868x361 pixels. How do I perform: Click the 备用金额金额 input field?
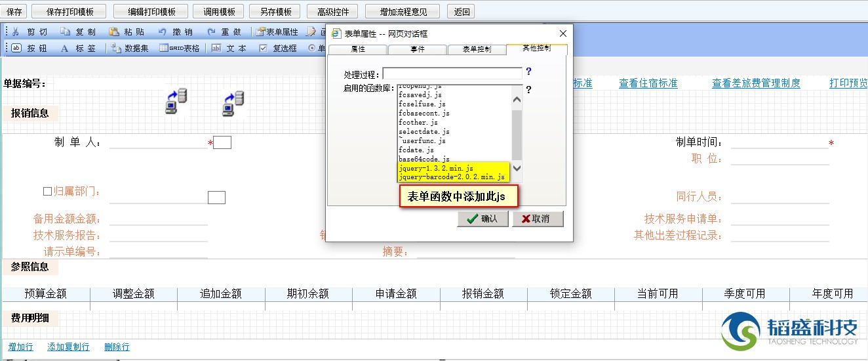tap(158, 219)
